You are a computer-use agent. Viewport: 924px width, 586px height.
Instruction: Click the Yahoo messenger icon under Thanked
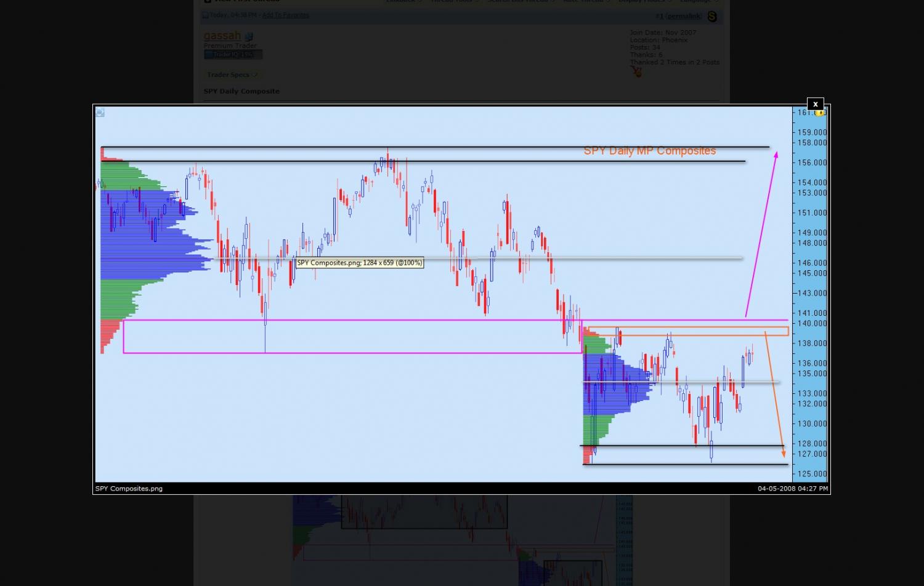point(636,72)
